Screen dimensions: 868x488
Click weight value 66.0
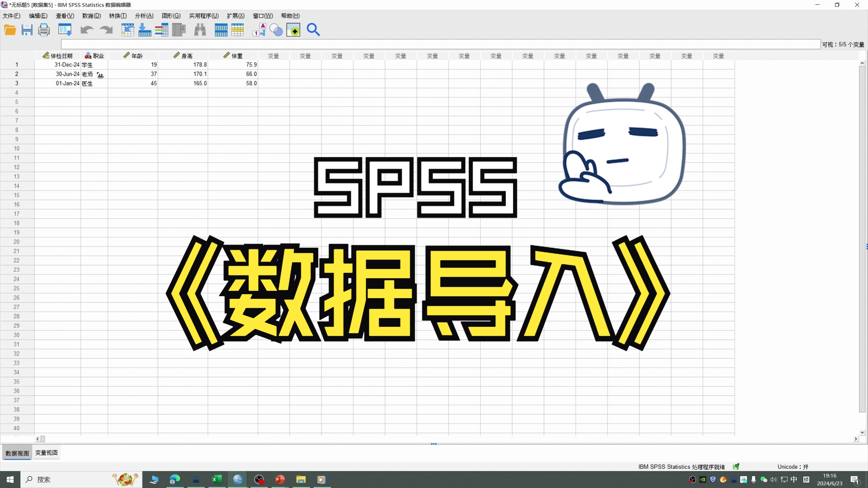click(233, 74)
